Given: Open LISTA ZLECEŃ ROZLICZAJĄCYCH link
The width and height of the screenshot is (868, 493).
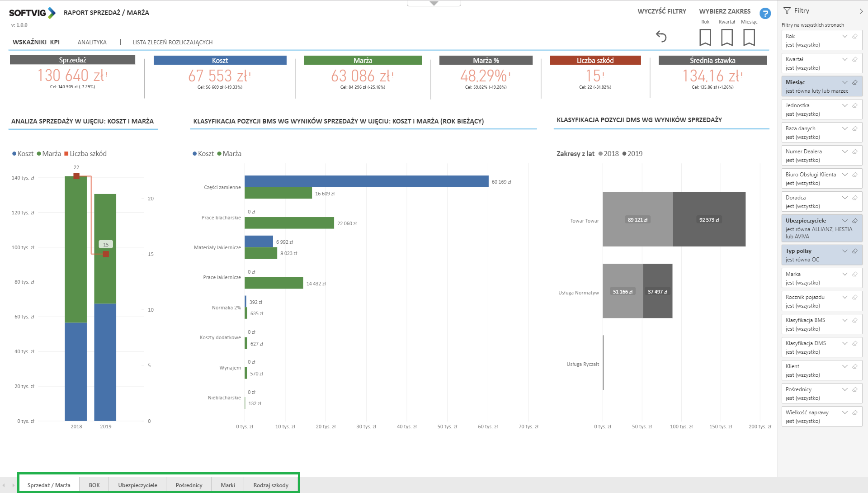Looking at the screenshot, I should [172, 42].
